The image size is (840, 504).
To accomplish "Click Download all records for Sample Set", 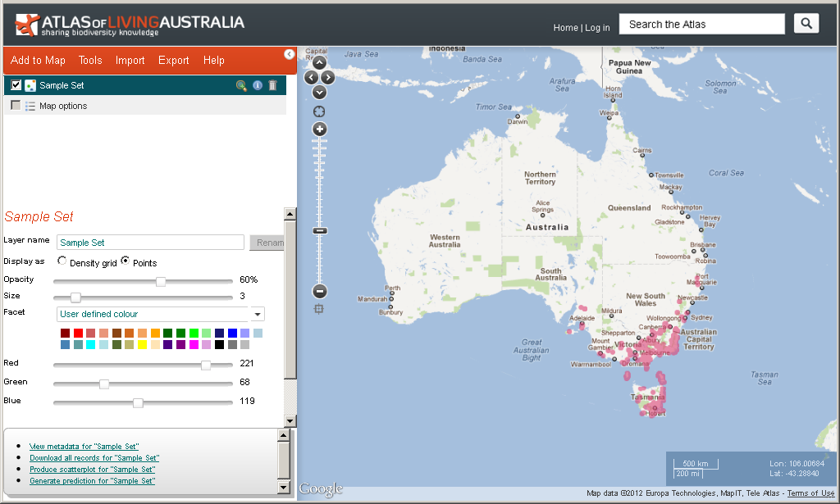I will (94, 458).
